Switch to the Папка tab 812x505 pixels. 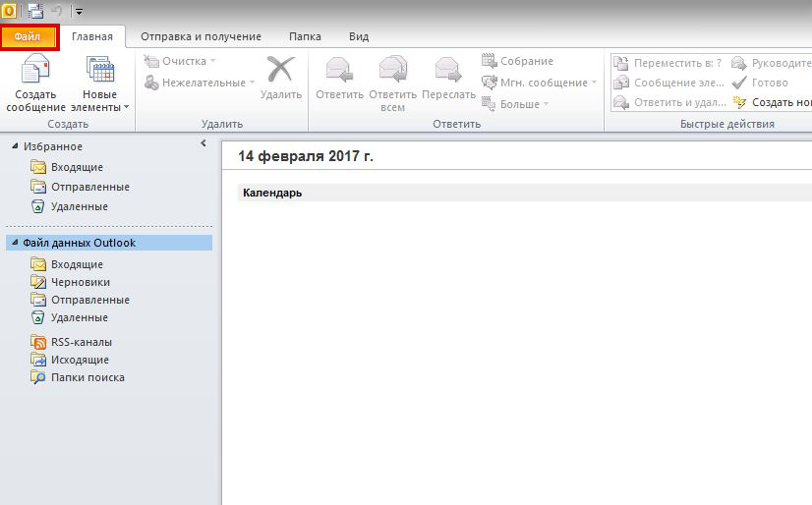[305, 36]
